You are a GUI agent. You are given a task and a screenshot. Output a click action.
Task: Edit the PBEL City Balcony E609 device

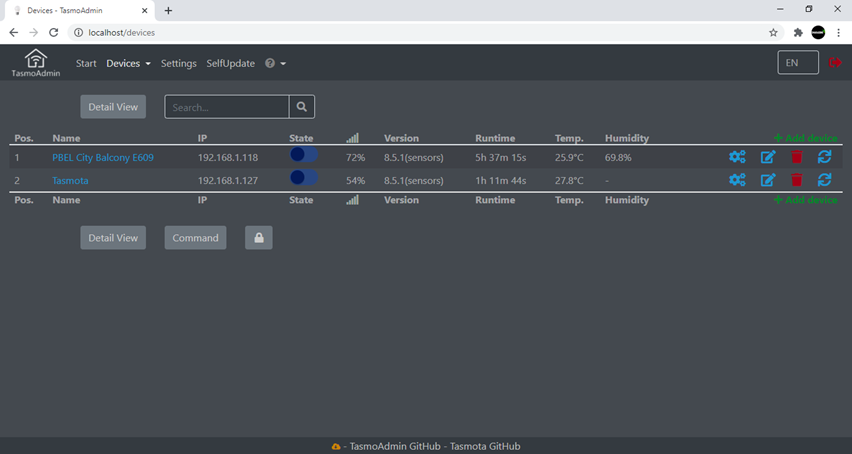(768, 157)
